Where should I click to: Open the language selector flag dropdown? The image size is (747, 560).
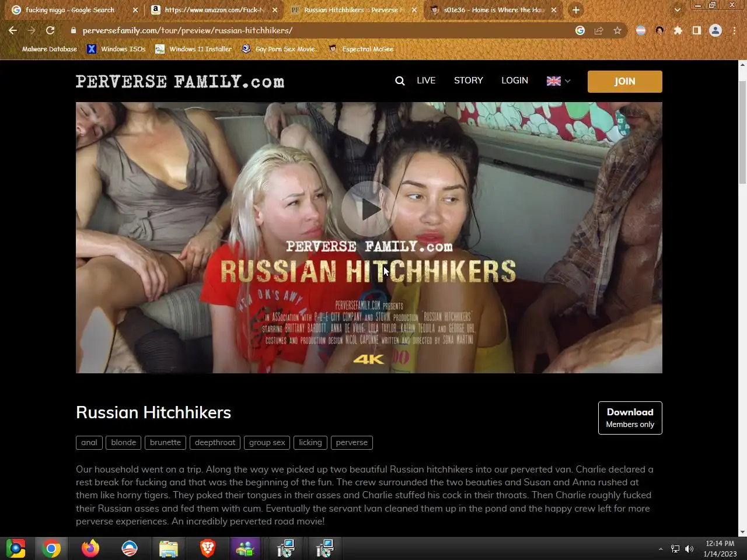[x=558, y=81]
